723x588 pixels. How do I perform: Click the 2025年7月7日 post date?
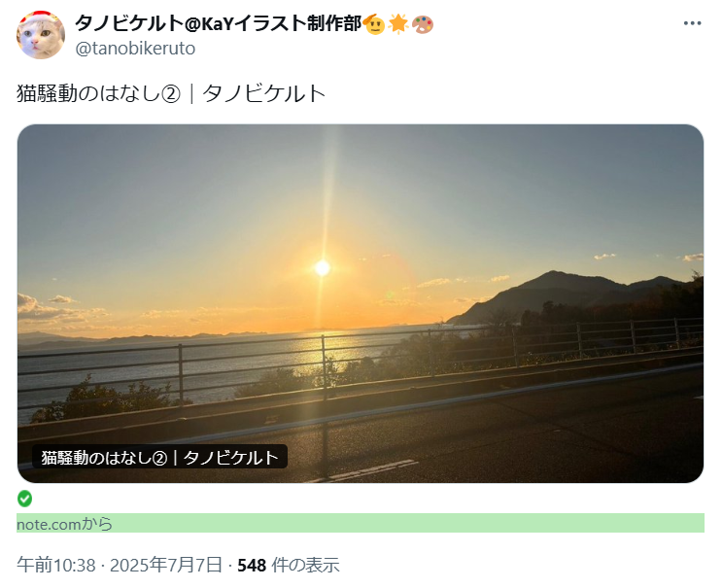166,565
